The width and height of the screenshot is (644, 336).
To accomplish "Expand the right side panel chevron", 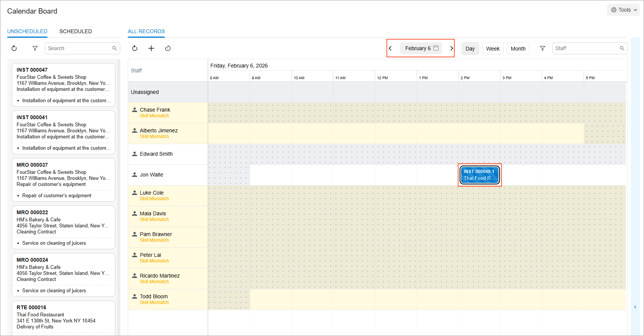I will click(635, 307).
